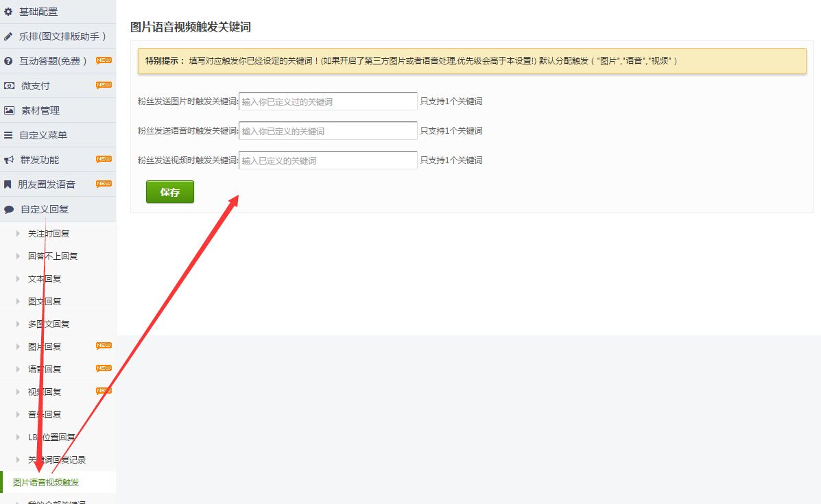Click the hamburger icon beside 自定义菜单
Screen dimensions: 821x504
tap(9, 135)
